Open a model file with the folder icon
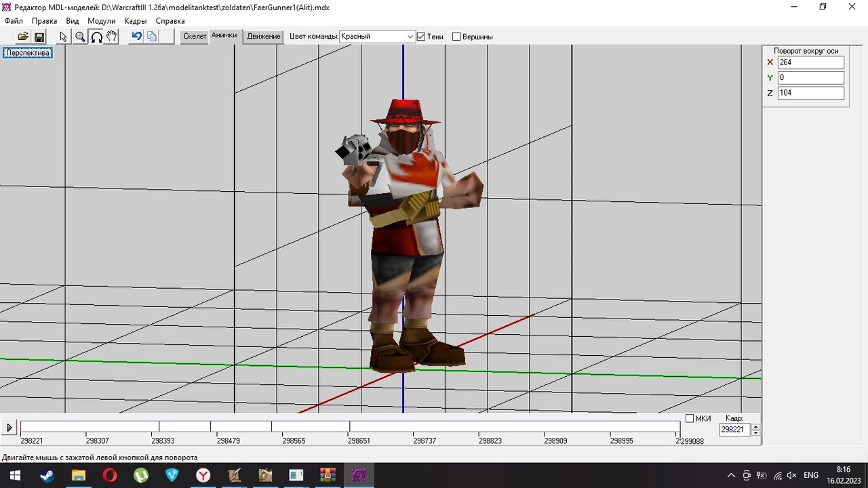Screen dimensions: 868x488 pyautogui.click(x=23, y=37)
